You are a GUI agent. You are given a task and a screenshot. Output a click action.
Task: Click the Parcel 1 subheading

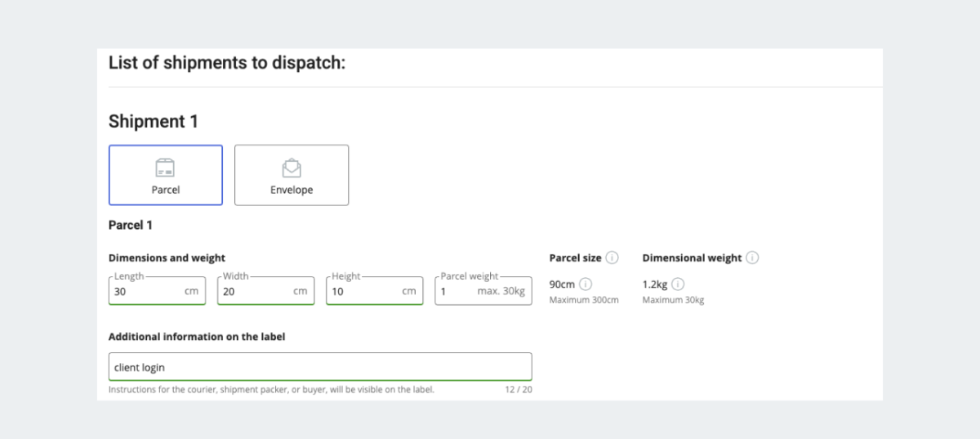131,225
